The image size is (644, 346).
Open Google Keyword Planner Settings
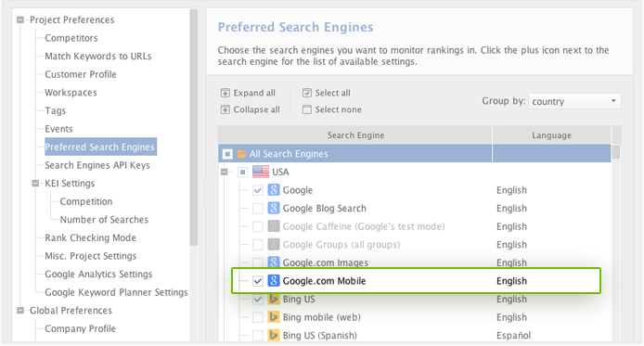(116, 292)
